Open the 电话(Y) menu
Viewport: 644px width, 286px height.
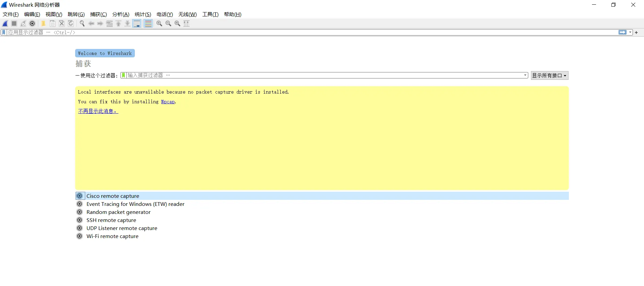tap(165, 14)
